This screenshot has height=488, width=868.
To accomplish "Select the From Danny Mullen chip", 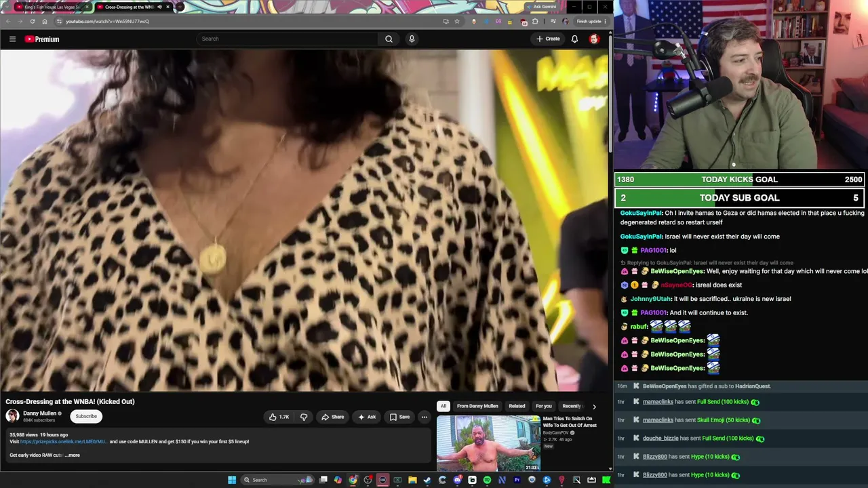I will pos(477,407).
